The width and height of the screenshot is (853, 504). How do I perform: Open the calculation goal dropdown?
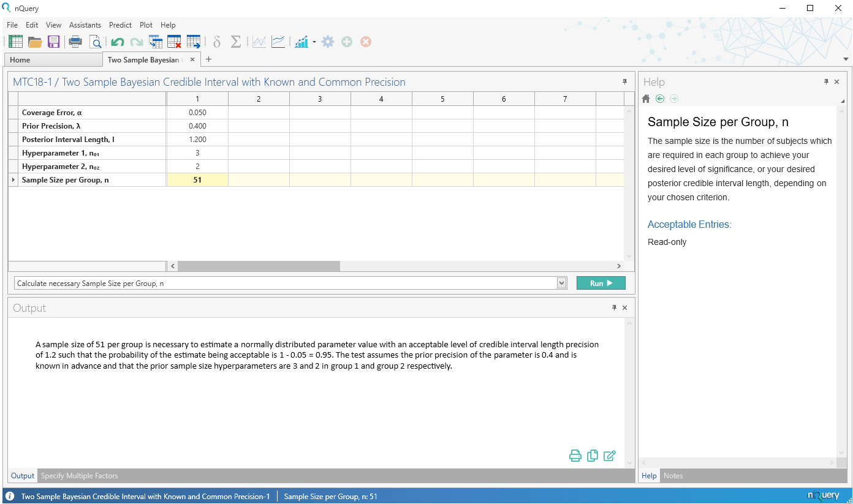(x=561, y=282)
